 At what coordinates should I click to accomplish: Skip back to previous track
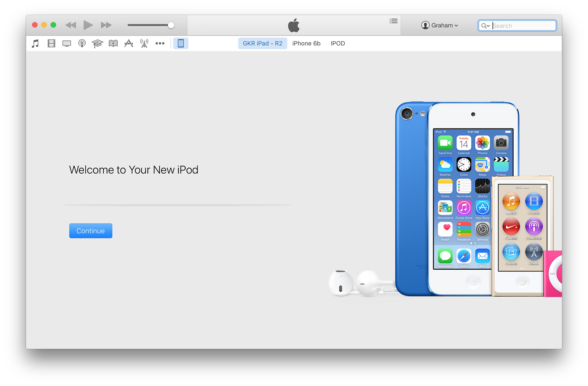coord(71,25)
